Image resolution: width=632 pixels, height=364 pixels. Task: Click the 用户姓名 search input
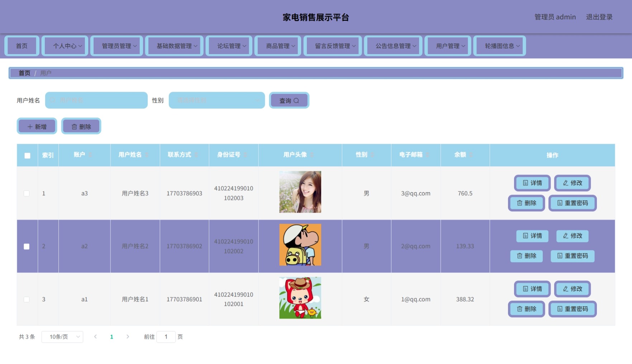coord(96,100)
